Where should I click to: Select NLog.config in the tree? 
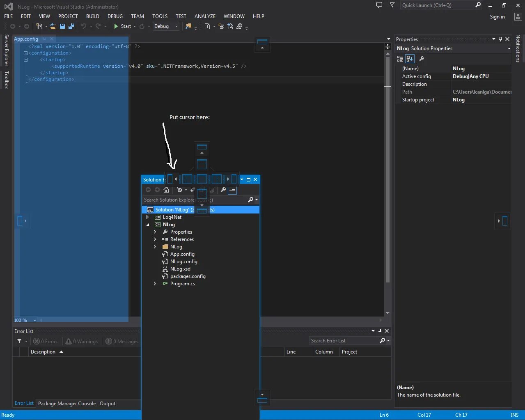[184, 262]
